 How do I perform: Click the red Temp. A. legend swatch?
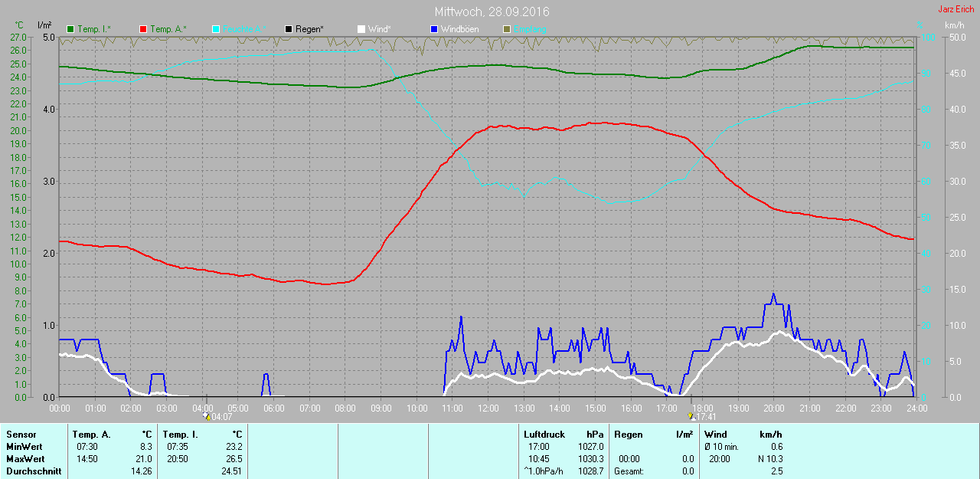point(143,29)
